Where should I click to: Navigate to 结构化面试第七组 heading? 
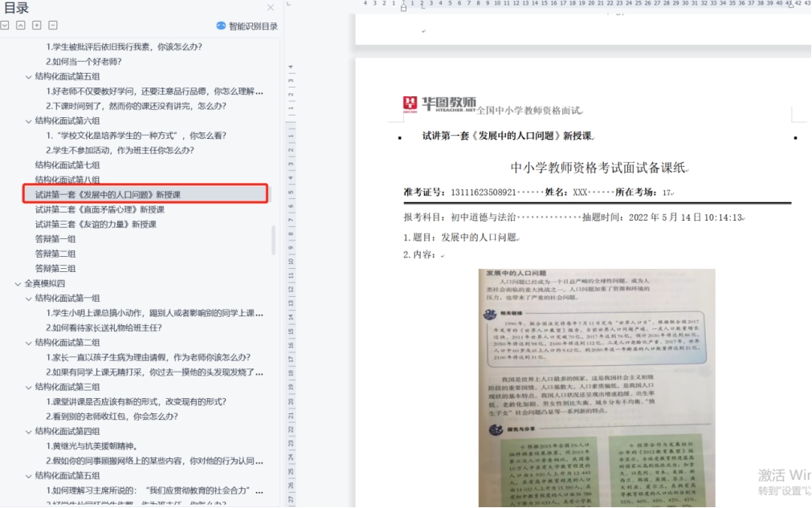tap(67, 165)
